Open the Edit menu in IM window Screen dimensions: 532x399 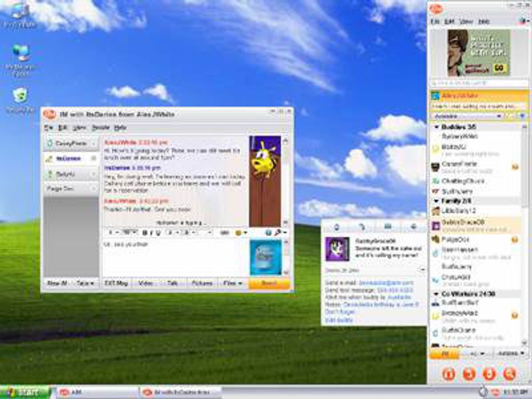click(x=62, y=128)
